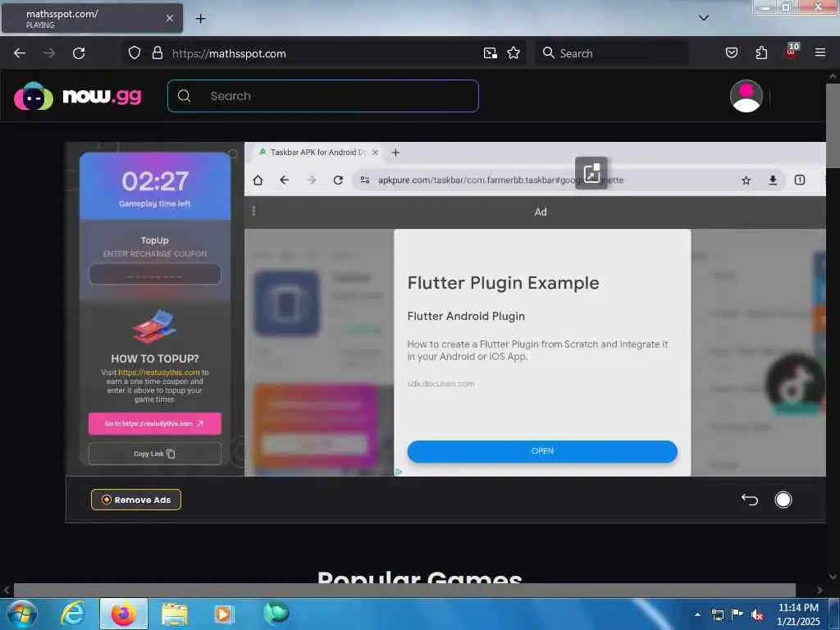Go back in Firefox history

[20, 53]
